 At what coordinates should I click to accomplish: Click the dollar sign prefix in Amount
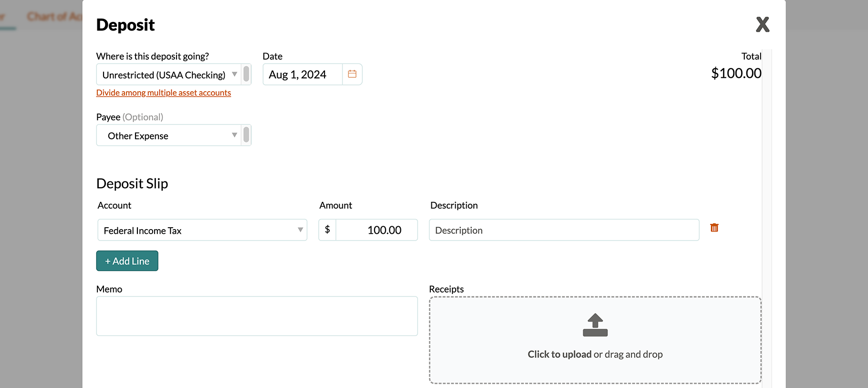coord(327,230)
